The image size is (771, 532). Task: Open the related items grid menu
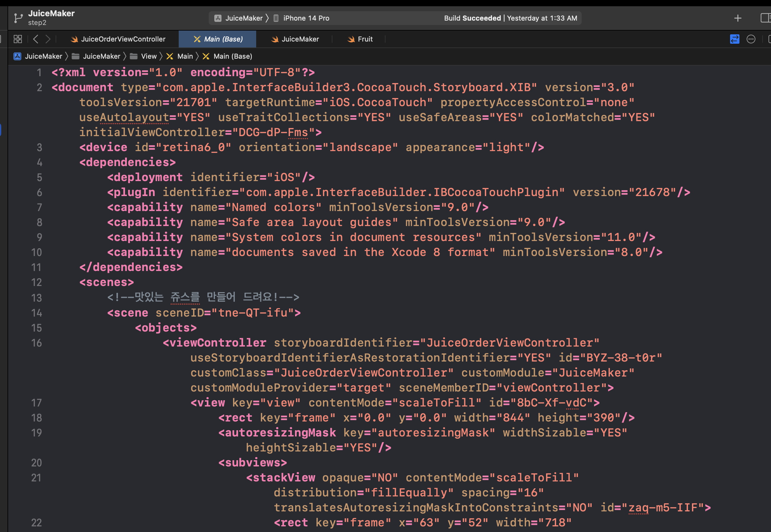(x=18, y=39)
